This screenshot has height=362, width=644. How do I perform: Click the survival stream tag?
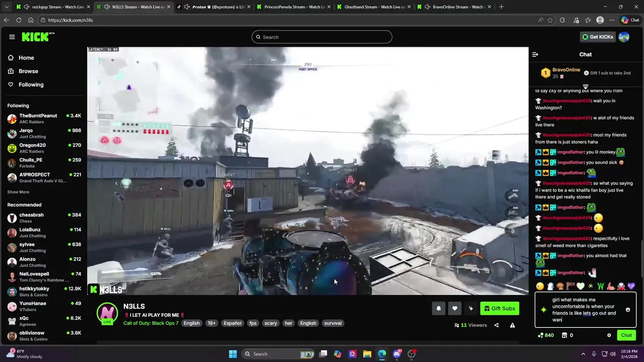tap(333, 323)
